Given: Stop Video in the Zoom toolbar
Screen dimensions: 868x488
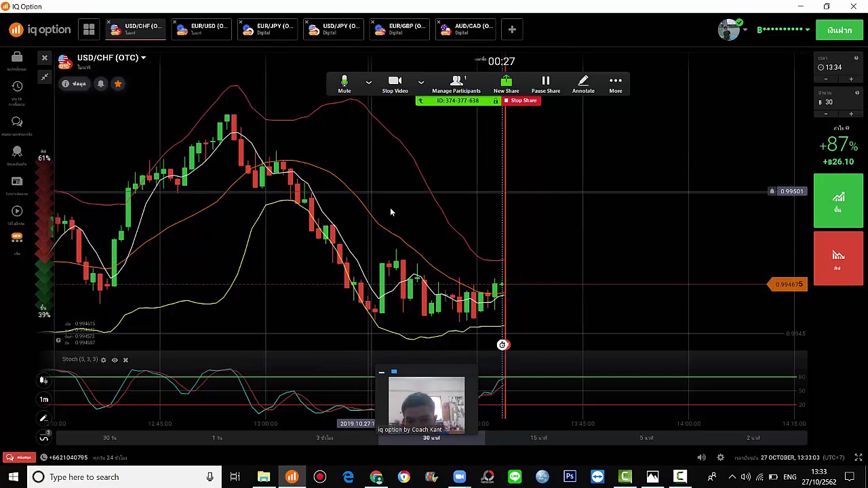Looking at the screenshot, I should [x=395, y=85].
